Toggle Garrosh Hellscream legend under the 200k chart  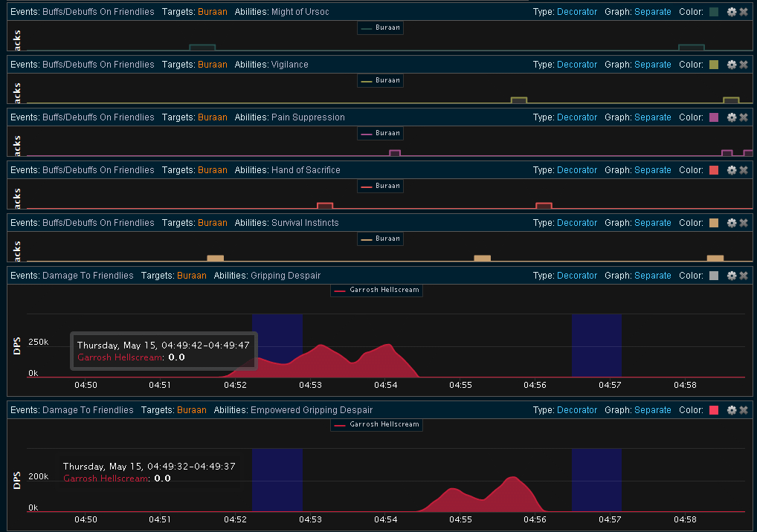pyautogui.click(x=376, y=424)
